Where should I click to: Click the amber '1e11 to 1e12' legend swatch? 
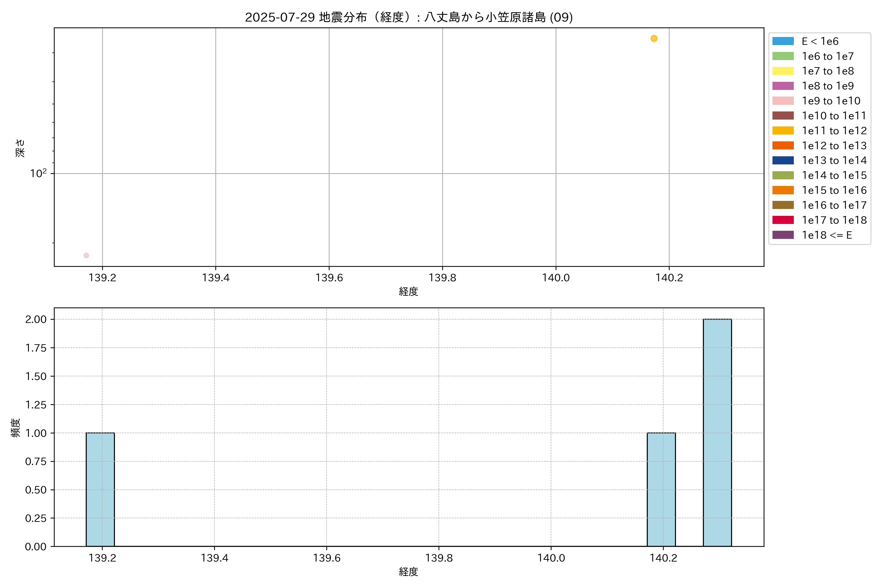[x=783, y=131]
